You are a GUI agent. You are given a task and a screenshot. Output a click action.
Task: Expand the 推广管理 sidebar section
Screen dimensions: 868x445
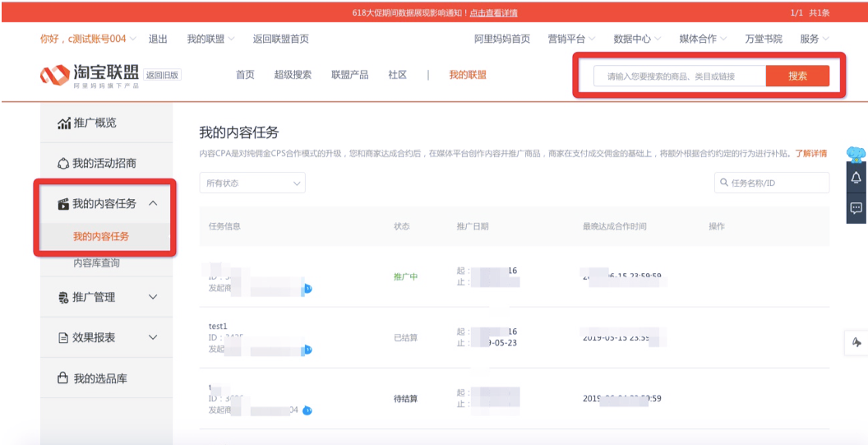108,298
